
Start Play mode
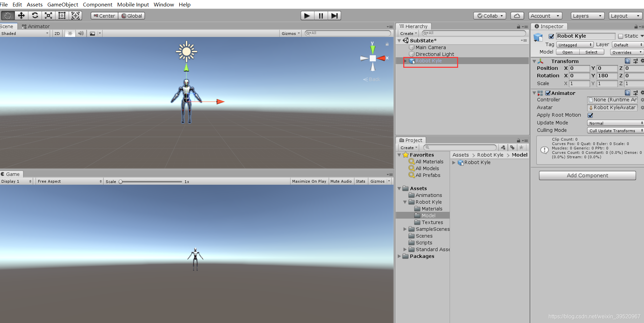(x=307, y=16)
